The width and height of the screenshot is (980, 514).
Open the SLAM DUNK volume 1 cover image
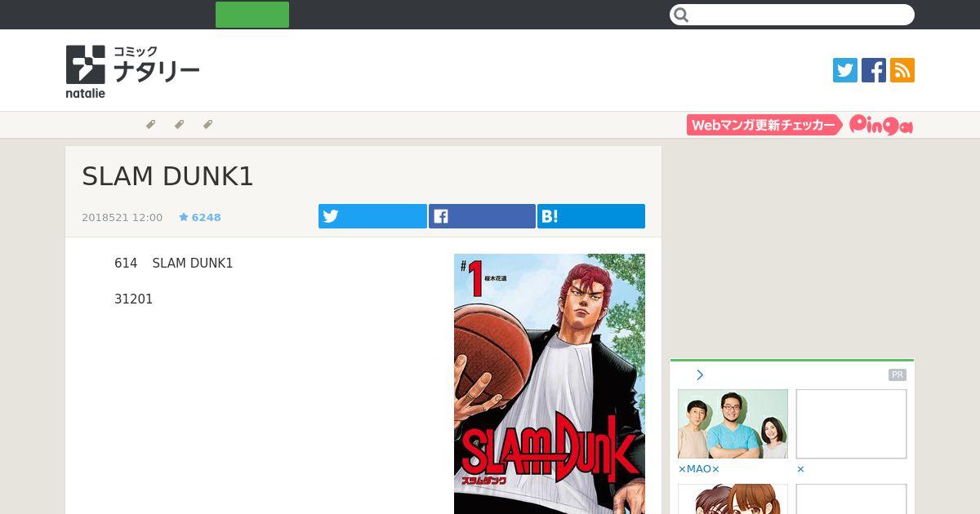point(550,383)
